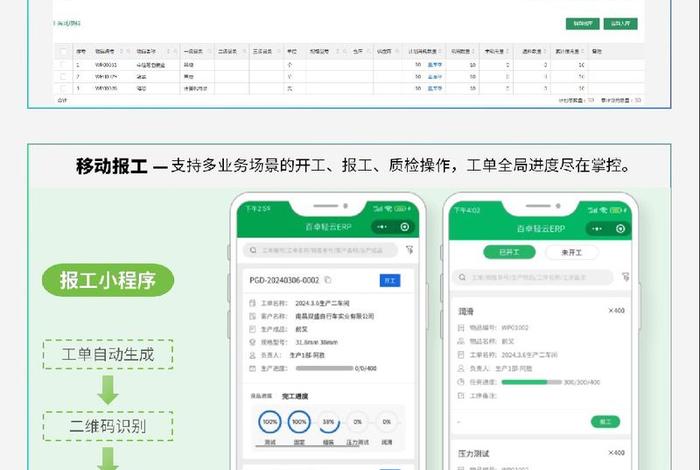Click the 移动报工 heading text

pyautogui.click(x=112, y=166)
